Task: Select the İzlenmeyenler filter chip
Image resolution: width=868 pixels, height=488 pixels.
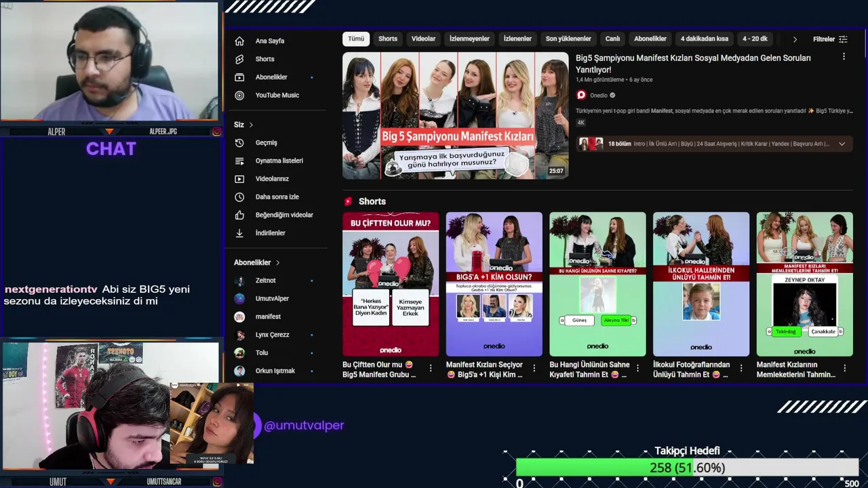Action: coord(469,39)
